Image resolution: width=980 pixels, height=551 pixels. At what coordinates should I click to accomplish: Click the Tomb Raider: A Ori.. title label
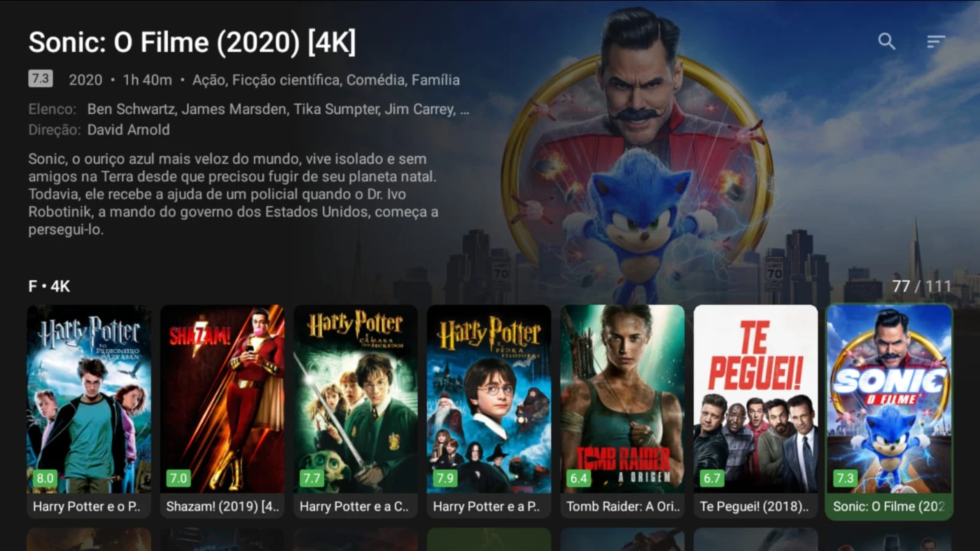622,506
